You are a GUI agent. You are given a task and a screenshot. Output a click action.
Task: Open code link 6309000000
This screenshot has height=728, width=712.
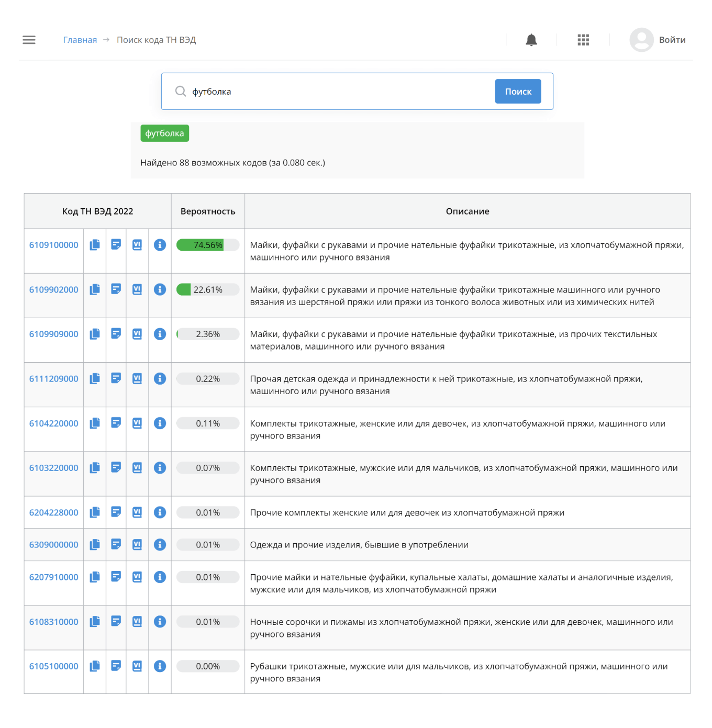[54, 545]
